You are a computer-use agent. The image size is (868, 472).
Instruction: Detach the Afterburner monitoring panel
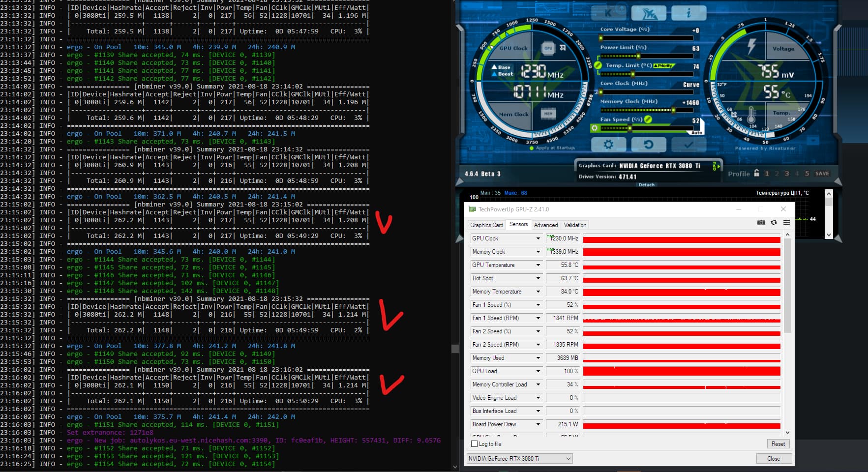[x=646, y=185]
